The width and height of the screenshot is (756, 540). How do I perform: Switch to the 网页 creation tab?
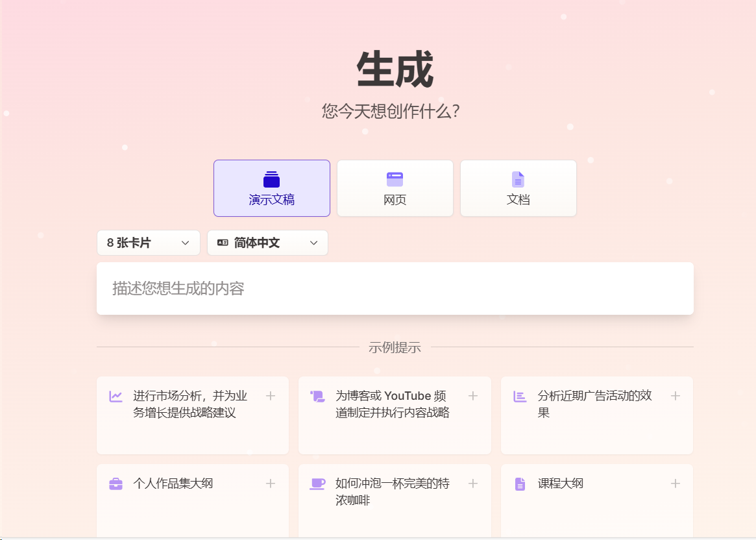395,188
